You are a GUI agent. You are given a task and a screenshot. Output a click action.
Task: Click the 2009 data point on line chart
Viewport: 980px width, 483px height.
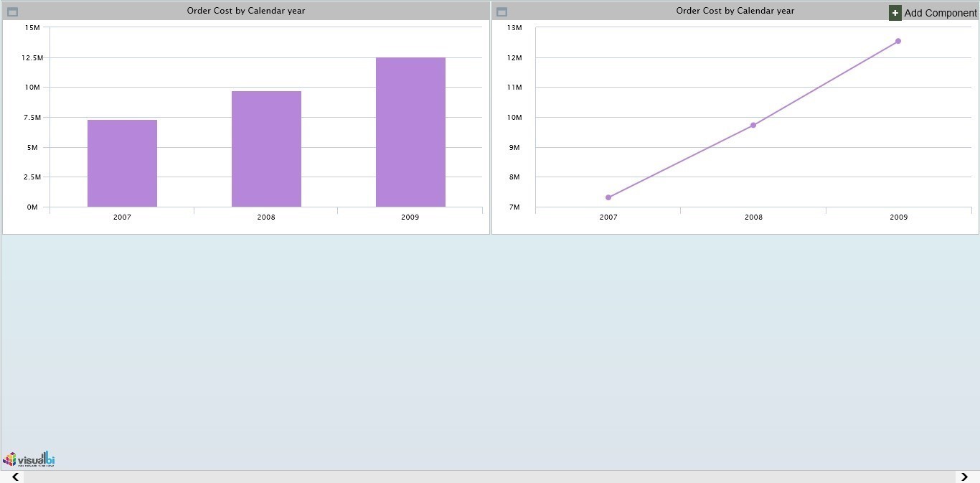pyautogui.click(x=897, y=41)
